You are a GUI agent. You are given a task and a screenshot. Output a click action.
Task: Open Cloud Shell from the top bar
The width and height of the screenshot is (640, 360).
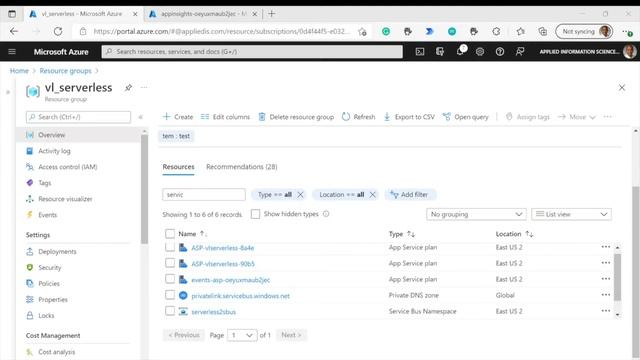tap(420, 52)
